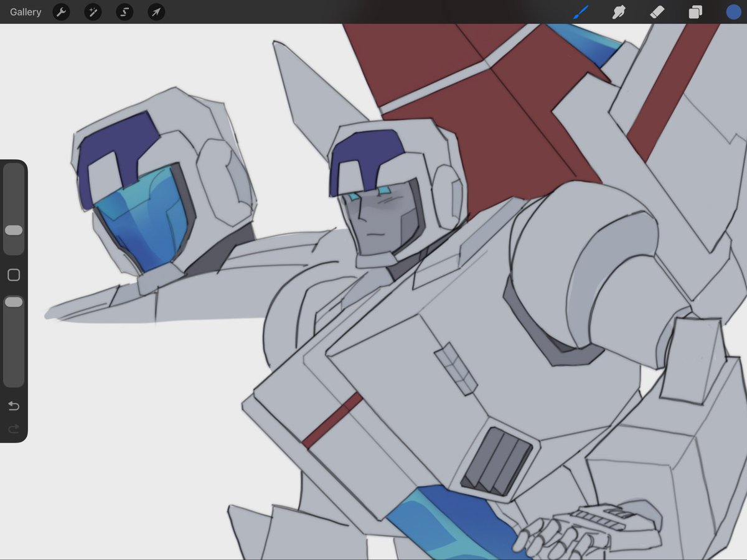747x560 pixels.
Task: Open the Actions wrench menu
Action: 61,12
